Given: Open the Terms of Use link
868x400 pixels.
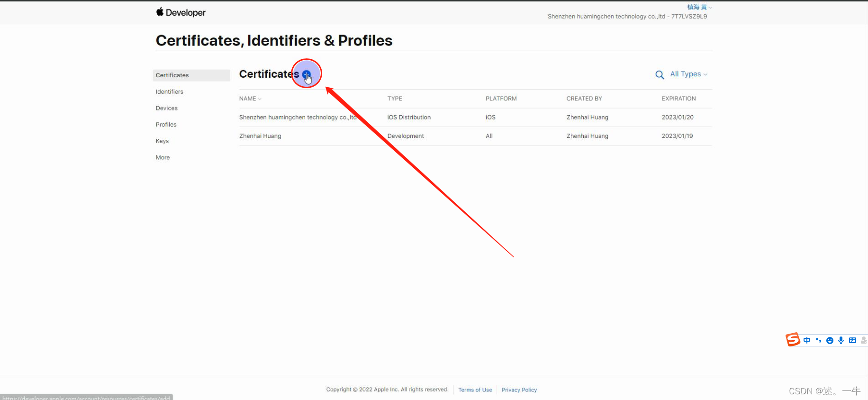Looking at the screenshot, I should click(475, 390).
